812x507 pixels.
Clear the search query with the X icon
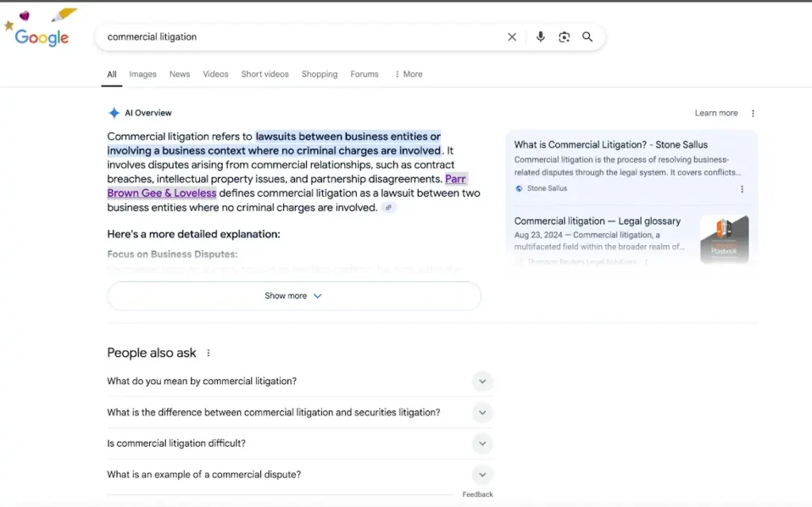[511, 36]
